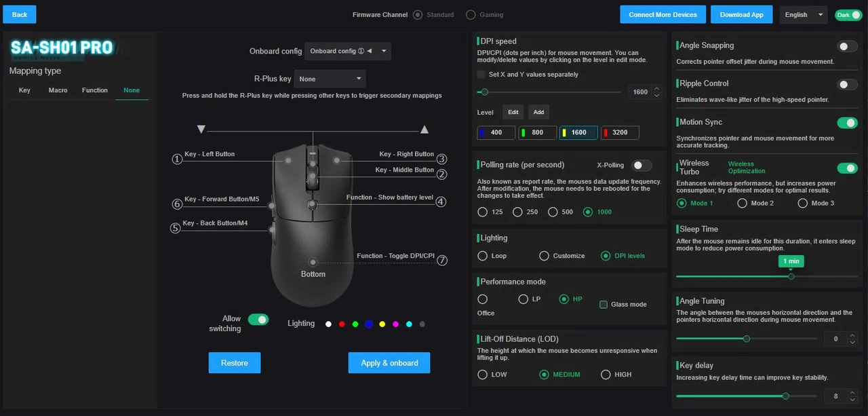The image size is (868, 416).
Task: Switch to the Function mapping tab
Action: tap(95, 90)
